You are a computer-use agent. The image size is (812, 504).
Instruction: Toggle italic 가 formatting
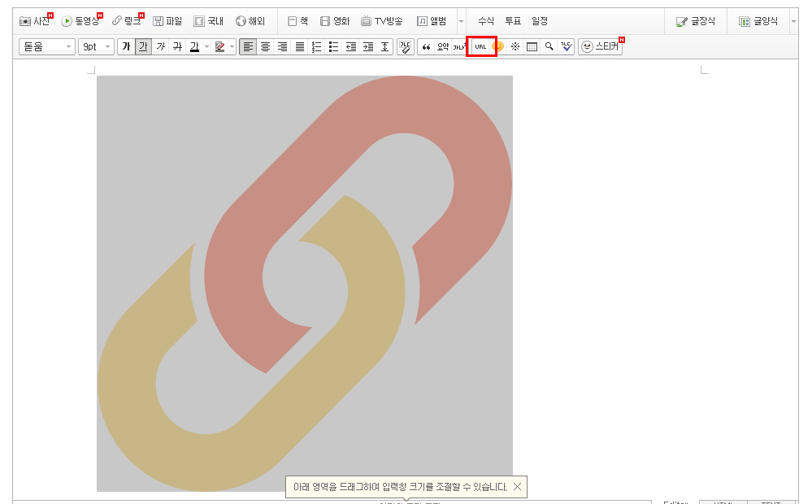161,46
